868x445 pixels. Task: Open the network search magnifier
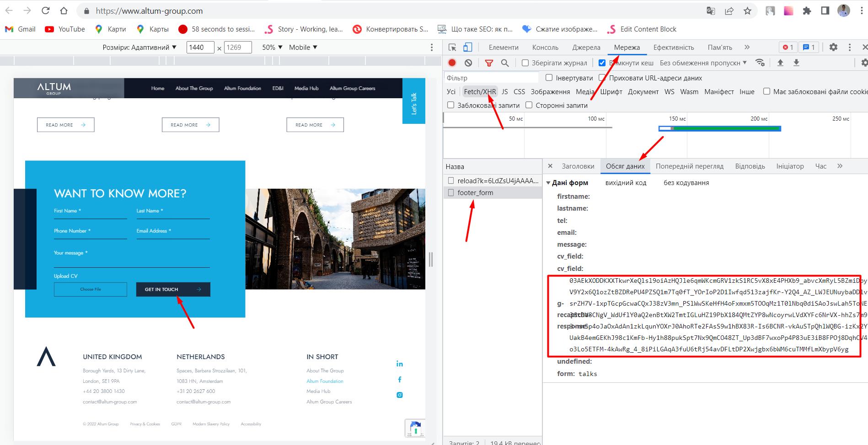tap(505, 63)
